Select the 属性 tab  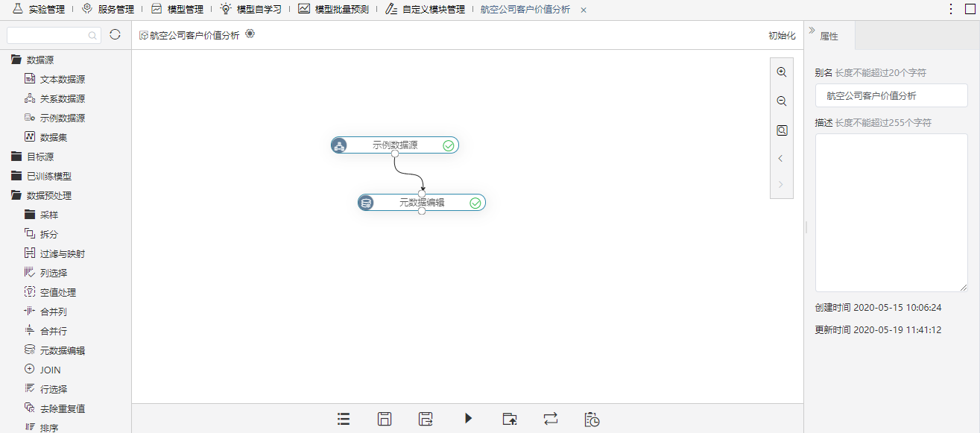tap(829, 36)
